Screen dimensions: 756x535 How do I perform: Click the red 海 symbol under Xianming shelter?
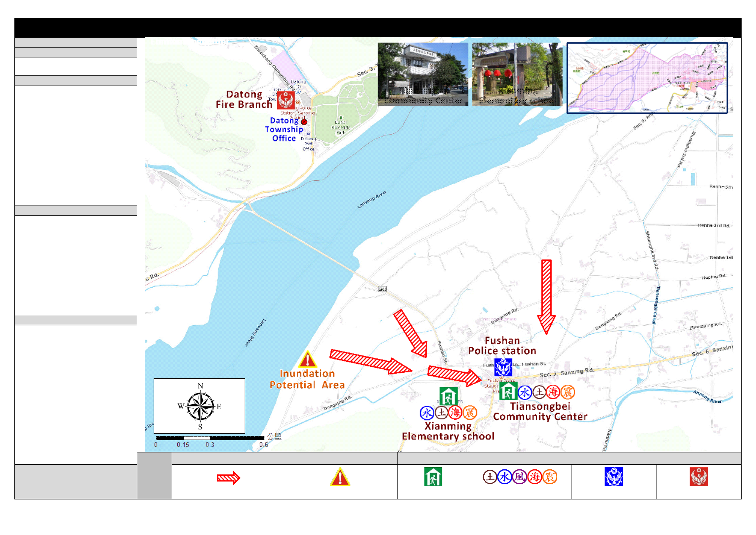point(455,413)
